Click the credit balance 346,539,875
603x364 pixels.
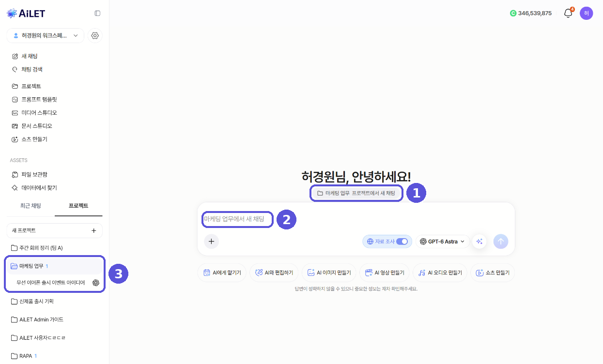tap(531, 14)
